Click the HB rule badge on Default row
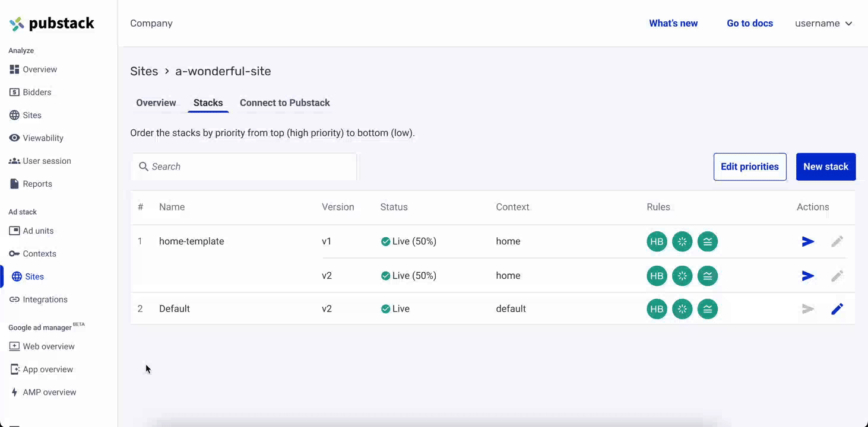This screenshot has height=427, width=868. [x=657, y=309]
